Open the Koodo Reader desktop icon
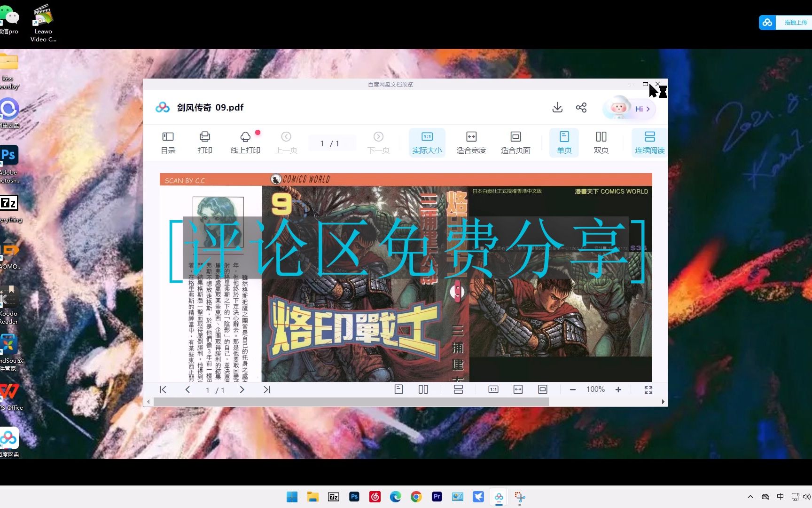This screenshot has height=508, width=812. click(8, 304)
